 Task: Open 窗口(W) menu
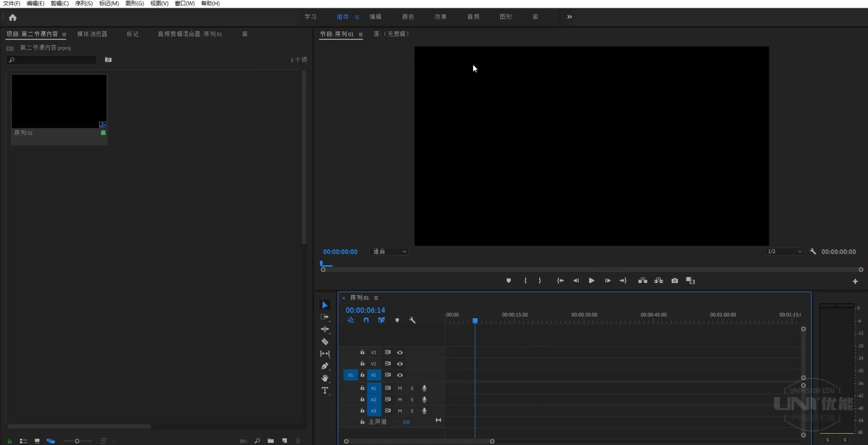(184, 4)
